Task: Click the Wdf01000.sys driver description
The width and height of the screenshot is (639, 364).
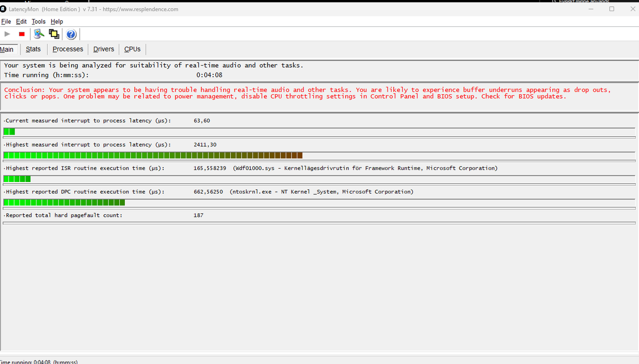Action: tap(365, 168)
